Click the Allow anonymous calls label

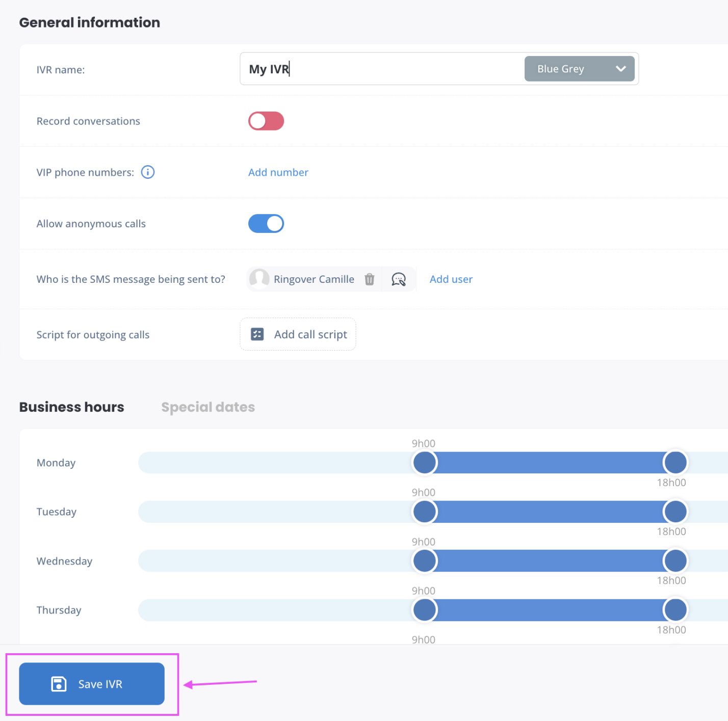click(x=91, y=224)
